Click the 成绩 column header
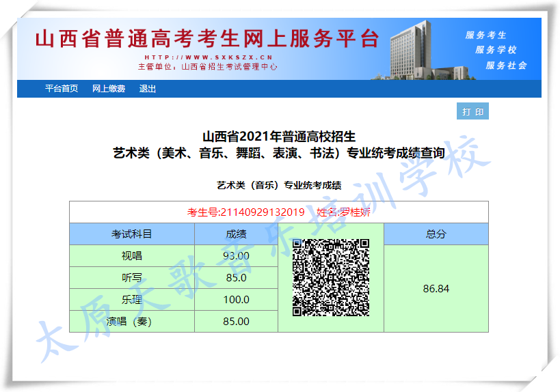This screenshot has height=392, width=560. pos(236,234)
